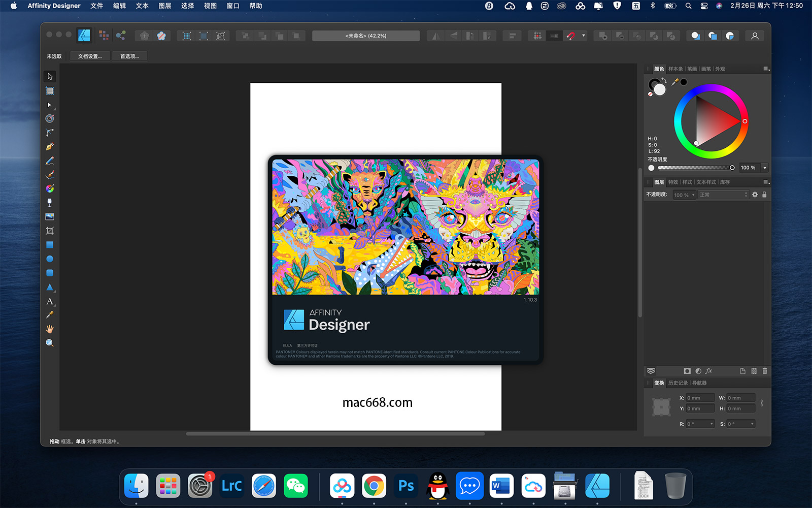Click the adjustment layer icon
Image resolution: width=812 pixels, height=508 pixels.
tap(698, 371)
